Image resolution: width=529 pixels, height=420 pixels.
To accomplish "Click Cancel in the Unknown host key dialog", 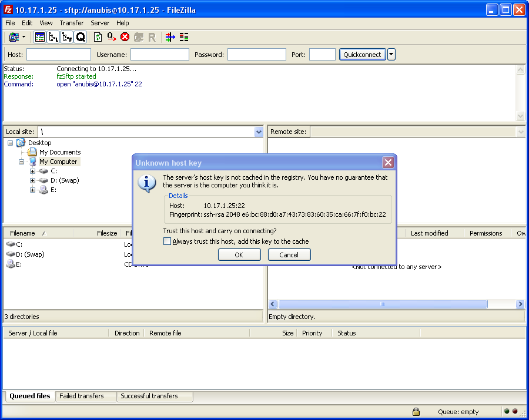I will (289, 255).
